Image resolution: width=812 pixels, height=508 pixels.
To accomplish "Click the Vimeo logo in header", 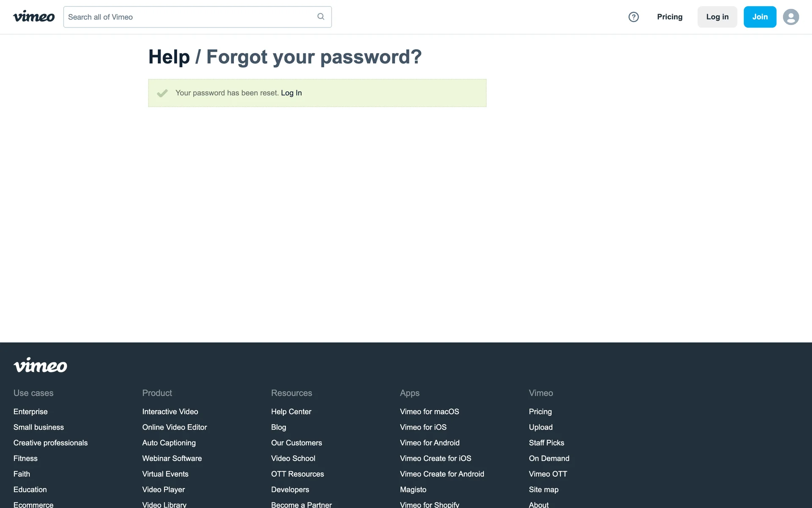I will click(34, 17).
